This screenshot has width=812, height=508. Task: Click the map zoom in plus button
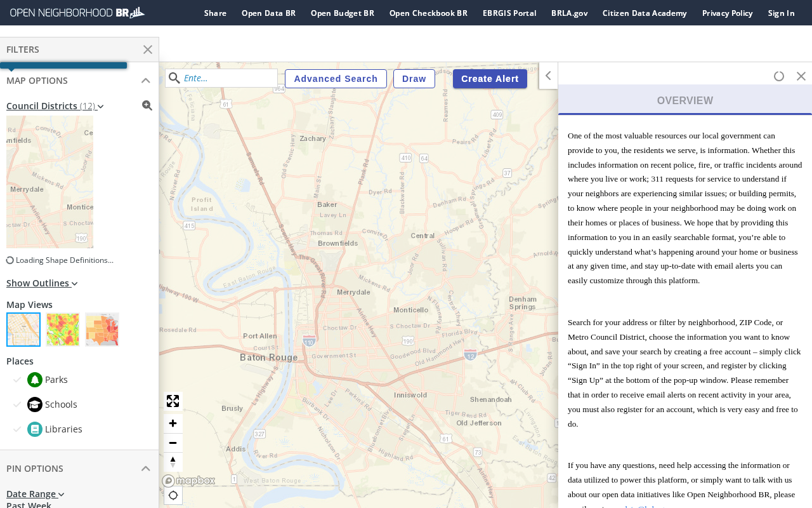(173, 424)
